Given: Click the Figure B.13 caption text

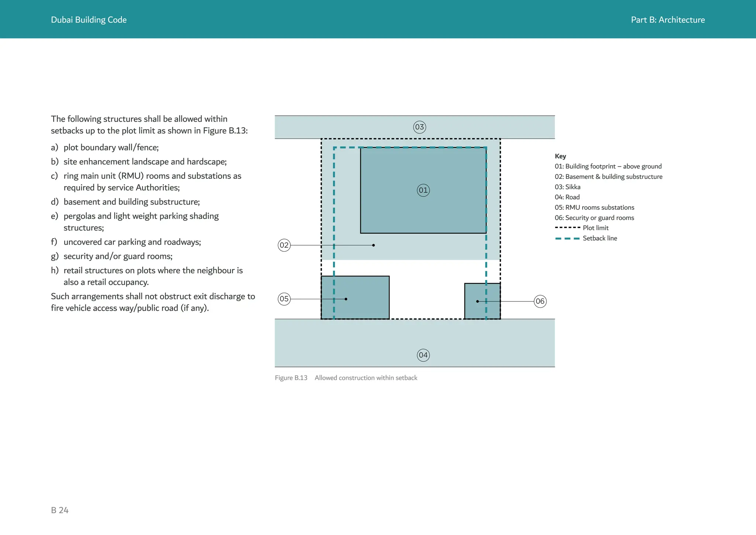Looking at the screenshot, I should coord(346,378).
